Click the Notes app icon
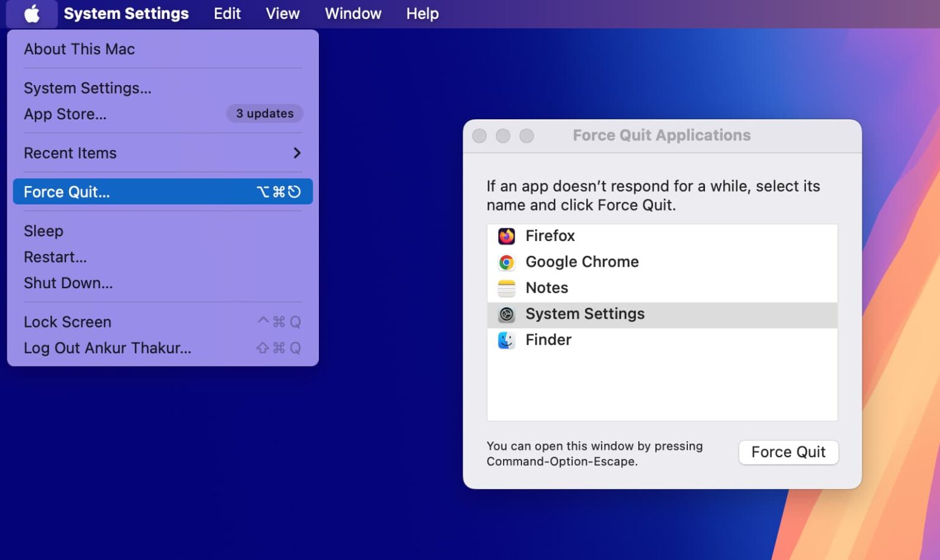Image resolution: width=940 pixels, height=560 pixels. [506, 288]
